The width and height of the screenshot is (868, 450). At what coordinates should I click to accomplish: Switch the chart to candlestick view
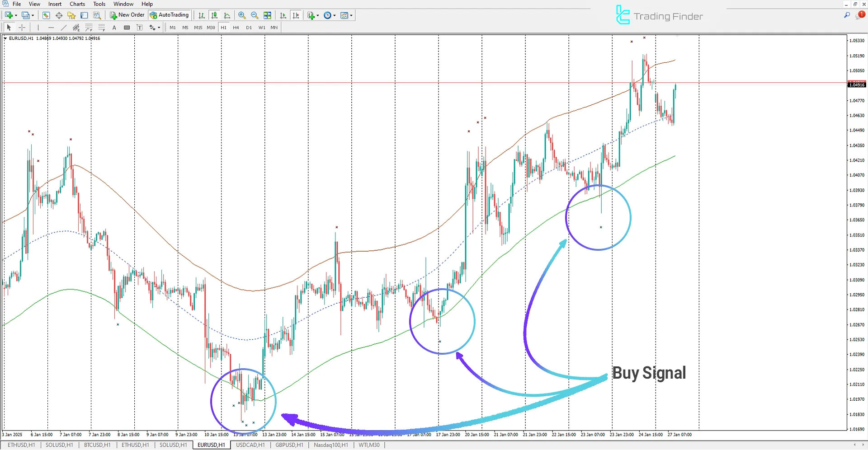[214, 15]
